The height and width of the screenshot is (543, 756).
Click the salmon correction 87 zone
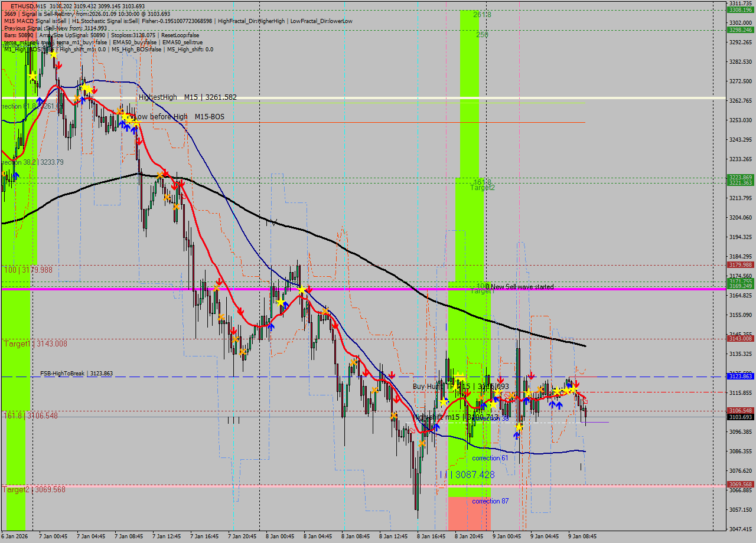pos(469,513)
